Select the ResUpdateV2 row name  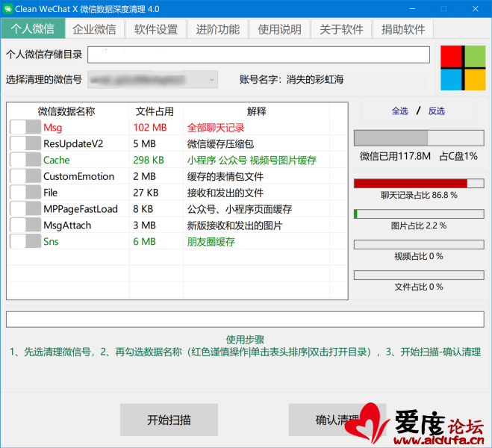pyautogui.click(x=73, y=143)
